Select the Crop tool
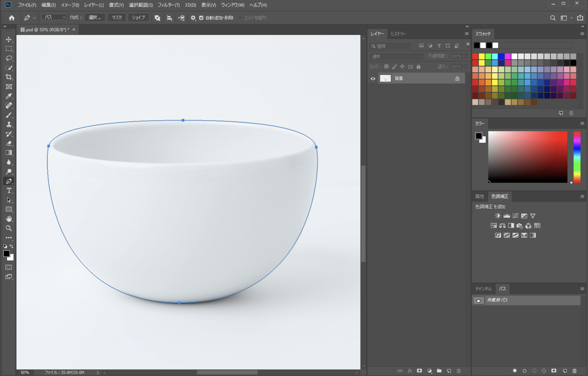 click(x=9, y=77)
